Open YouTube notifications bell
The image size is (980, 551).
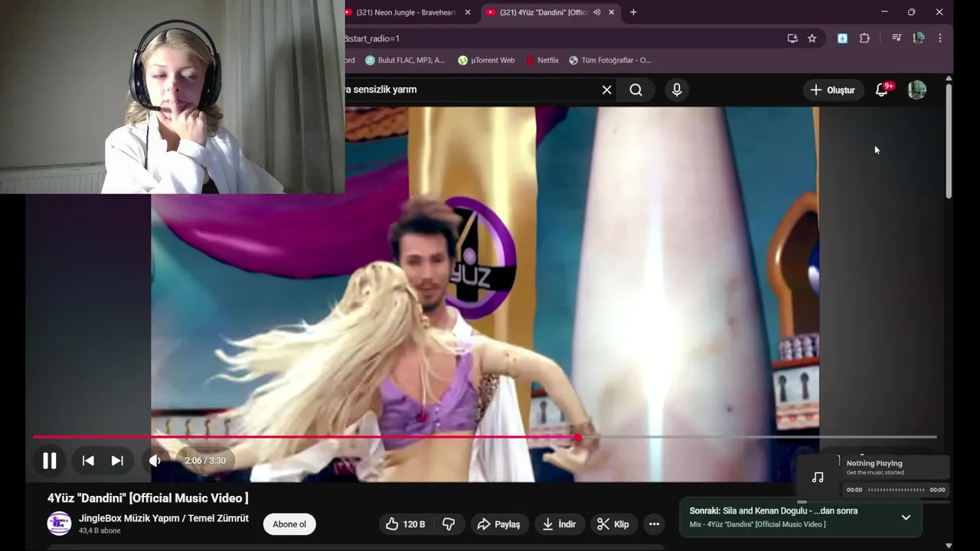tap(882, 90)
